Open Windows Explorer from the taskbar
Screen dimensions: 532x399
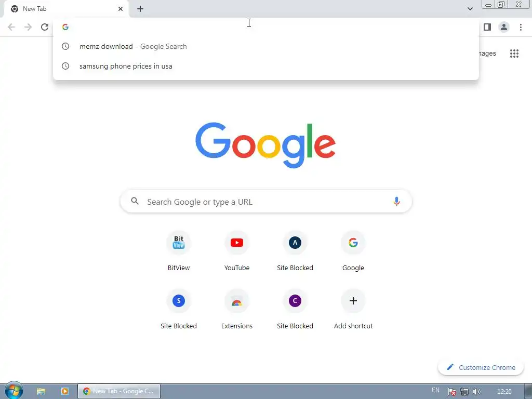pos(41,391)
